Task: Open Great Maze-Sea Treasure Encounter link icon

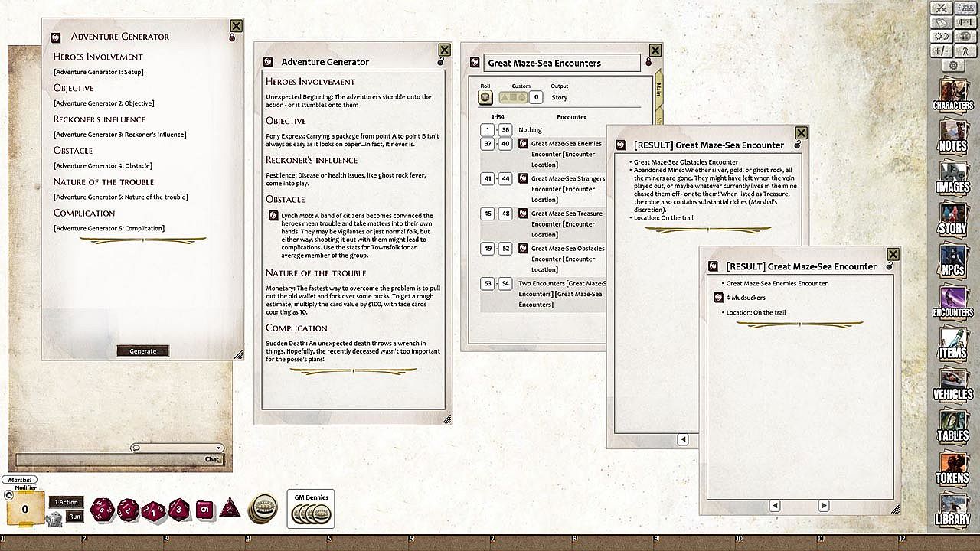Action: (524, 214)
